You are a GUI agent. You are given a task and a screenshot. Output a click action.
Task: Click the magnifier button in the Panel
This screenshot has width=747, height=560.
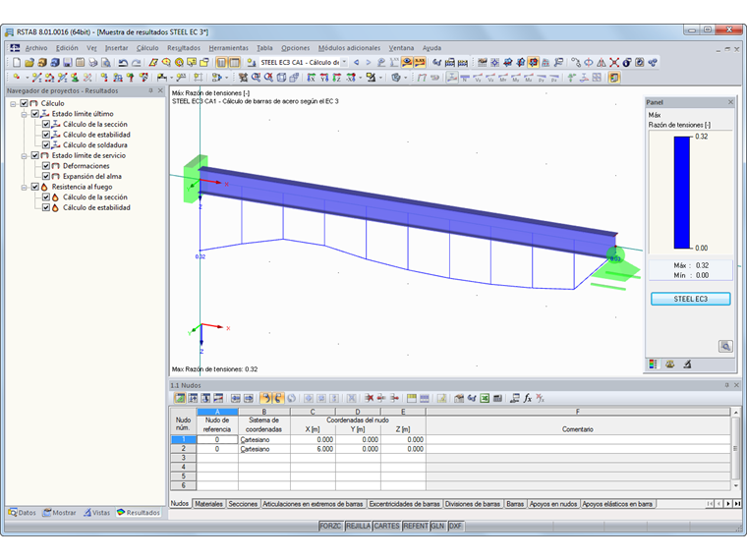click(x=725, y=346)
